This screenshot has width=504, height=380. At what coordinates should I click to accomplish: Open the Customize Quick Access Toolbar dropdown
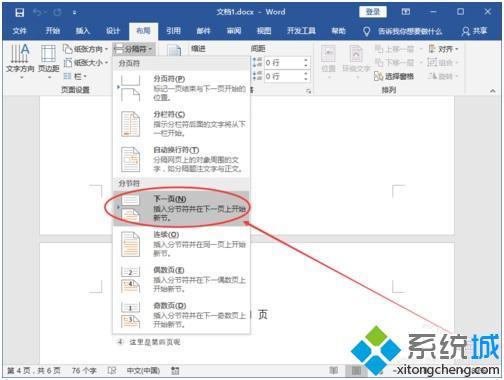75,13
